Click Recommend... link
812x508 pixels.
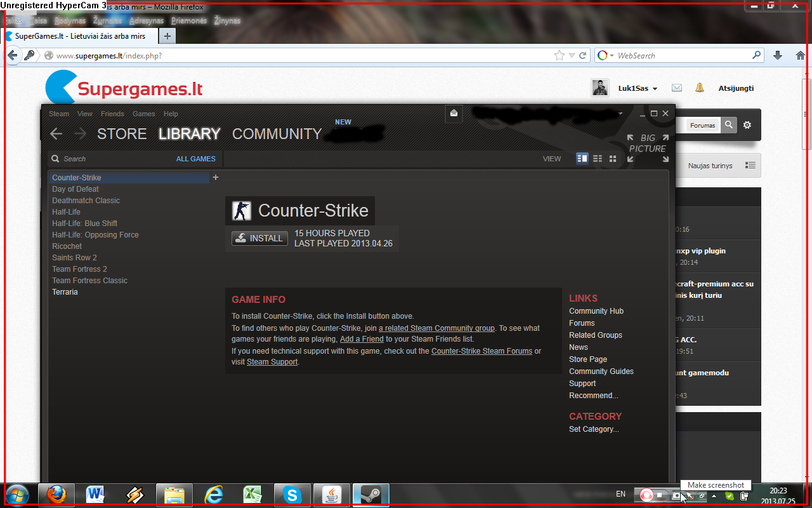(593, 396)
